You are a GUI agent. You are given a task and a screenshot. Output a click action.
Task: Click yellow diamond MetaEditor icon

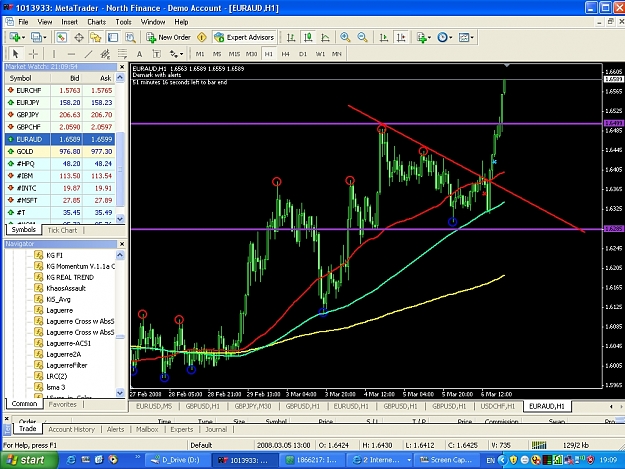coord(202,37)
